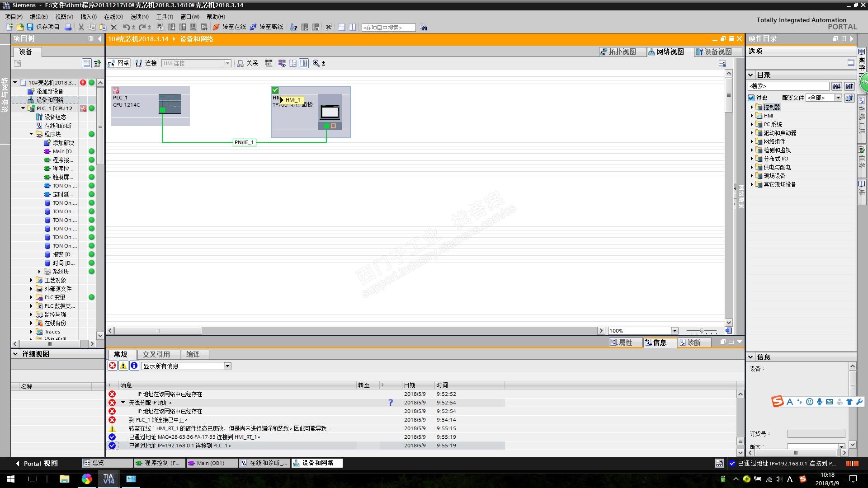The width and height of the screenshot is (868, 488).
Task: Click the 转至在线 (Go online) button
Action: [229, 27]
